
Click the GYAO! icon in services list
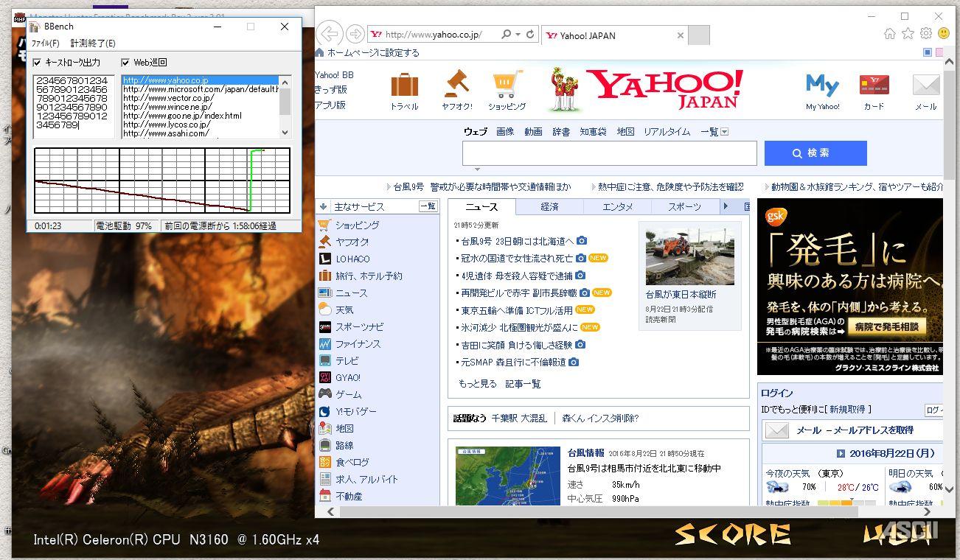(x=325, y=377)
